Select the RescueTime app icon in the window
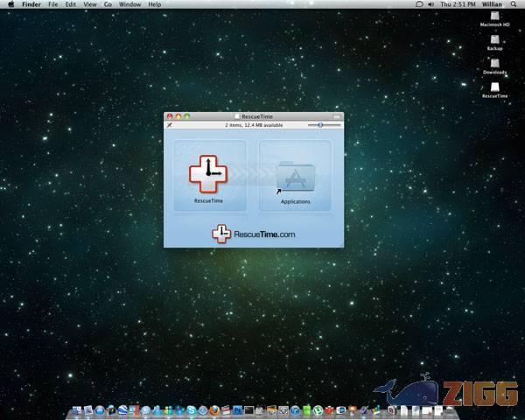525x420 pixels. [208, 174]
